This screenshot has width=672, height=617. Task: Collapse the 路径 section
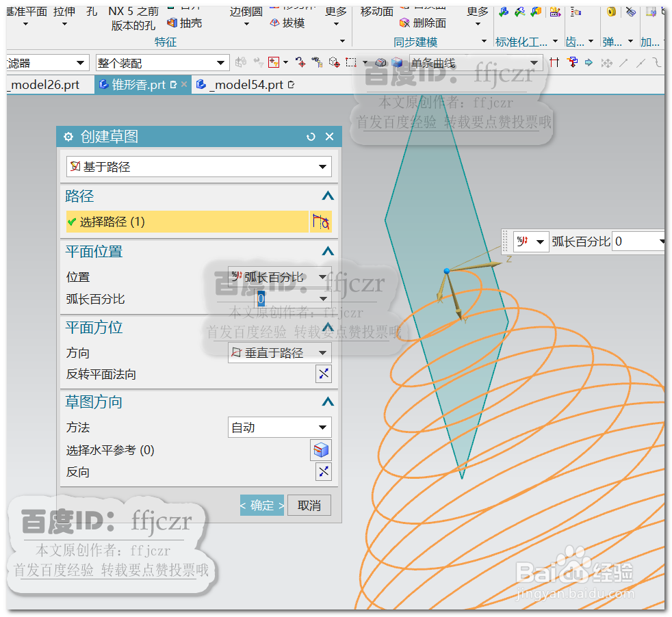pos(327,196)
